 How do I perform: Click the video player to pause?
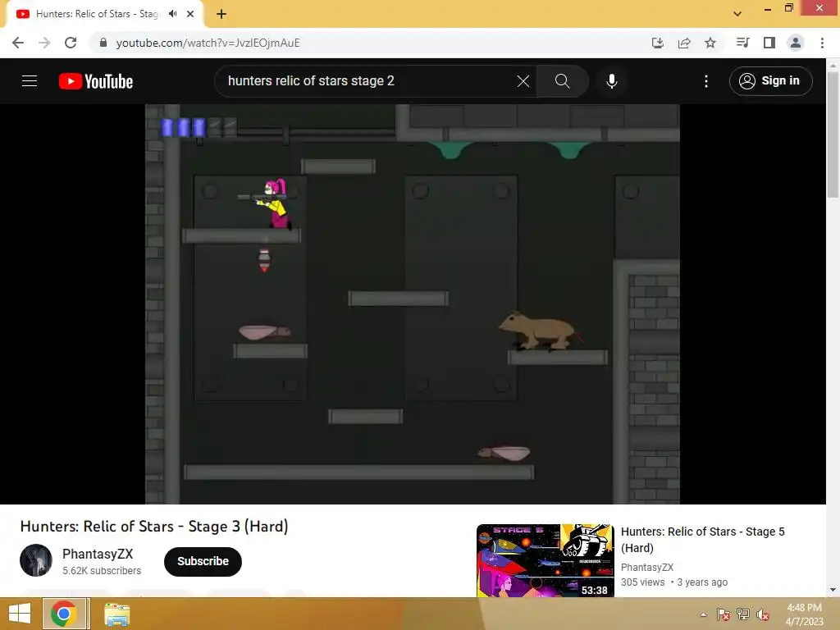(x=413, y=304)
